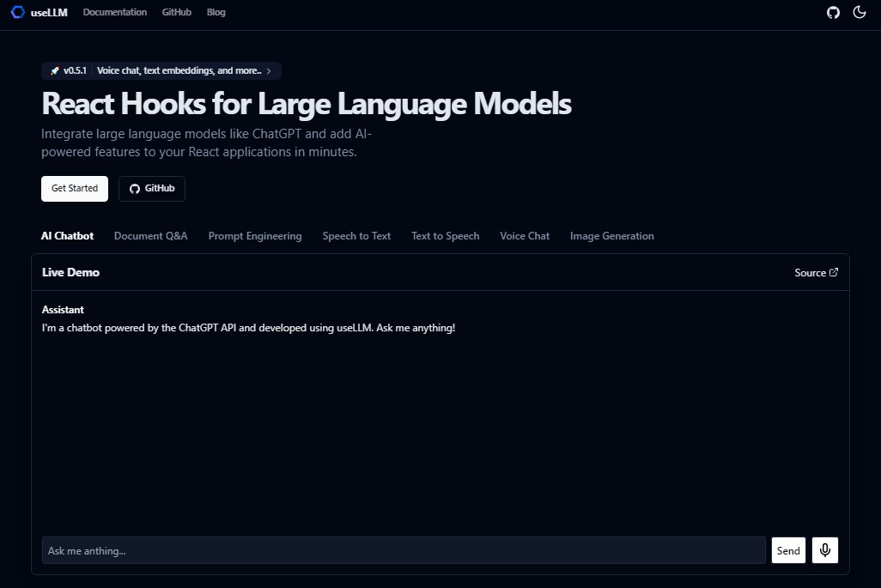Select the Blog menu item
Image resolution: width=881 pixels, height=588 pixels.
pos(216,12)
